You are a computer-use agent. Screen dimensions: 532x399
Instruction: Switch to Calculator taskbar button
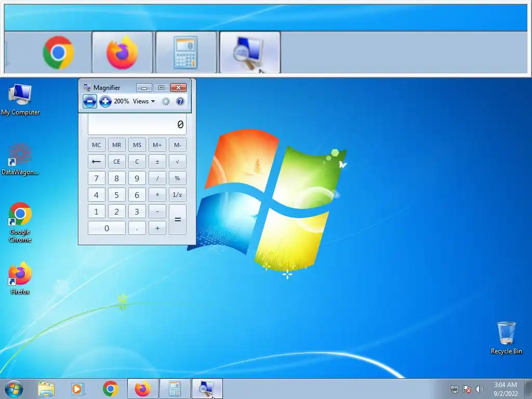175,389
